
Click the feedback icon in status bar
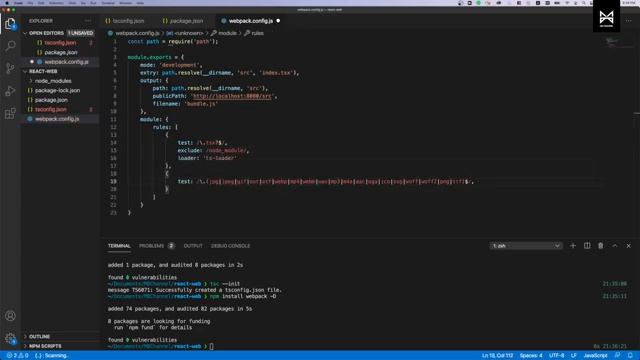[x=618, y=356]
